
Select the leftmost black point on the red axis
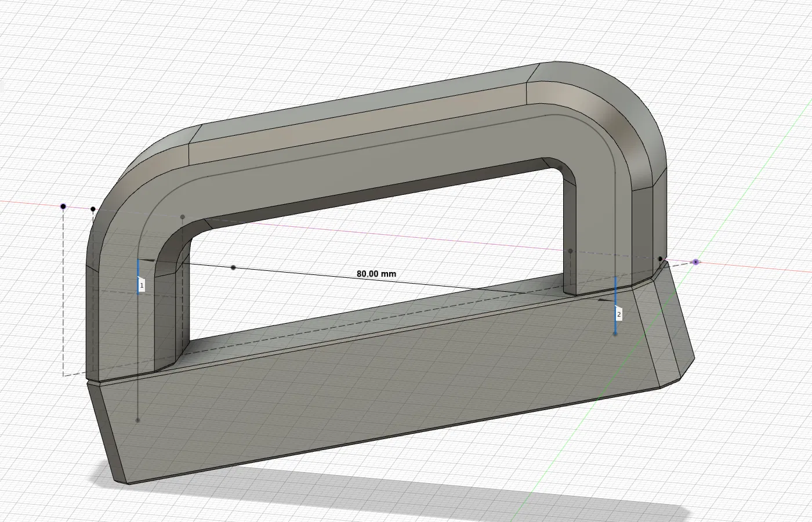[x=63, y=206]
